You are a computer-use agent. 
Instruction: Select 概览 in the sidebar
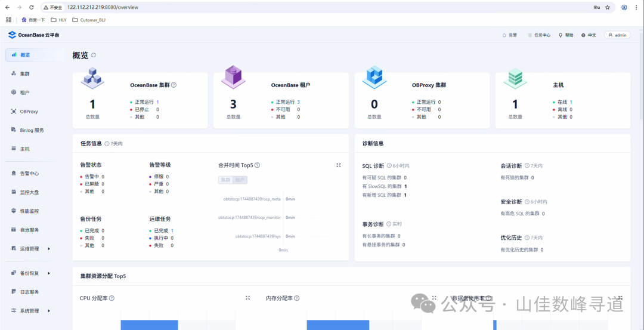35,55
